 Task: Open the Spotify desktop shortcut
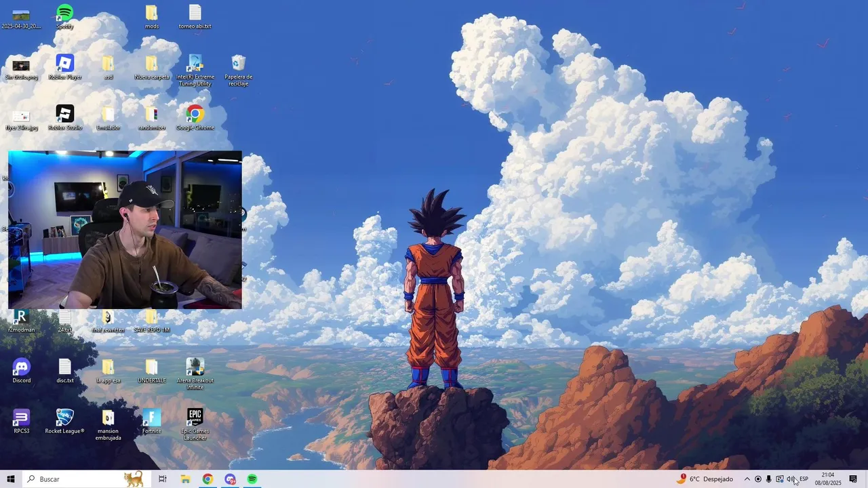tap(64, 16)
